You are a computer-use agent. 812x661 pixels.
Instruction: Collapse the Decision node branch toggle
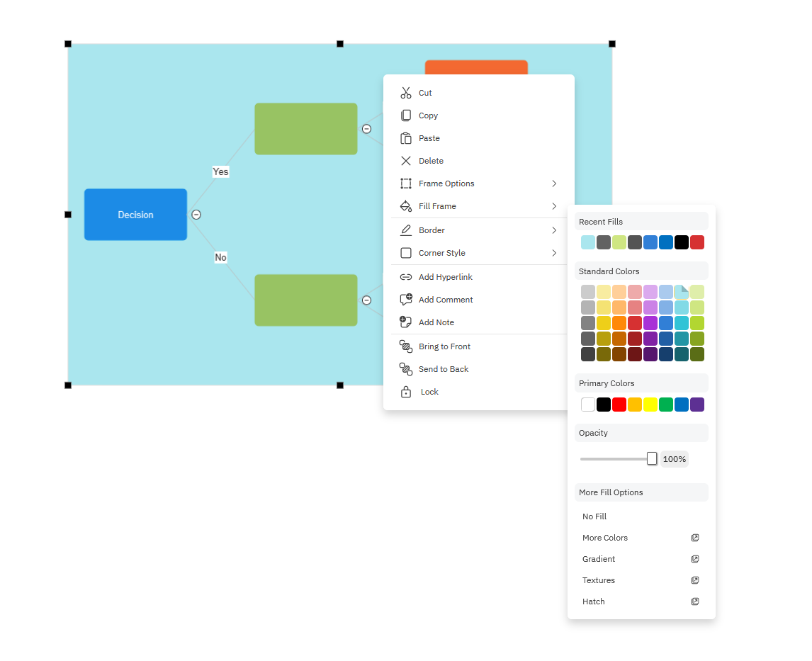tap(196, 214)
